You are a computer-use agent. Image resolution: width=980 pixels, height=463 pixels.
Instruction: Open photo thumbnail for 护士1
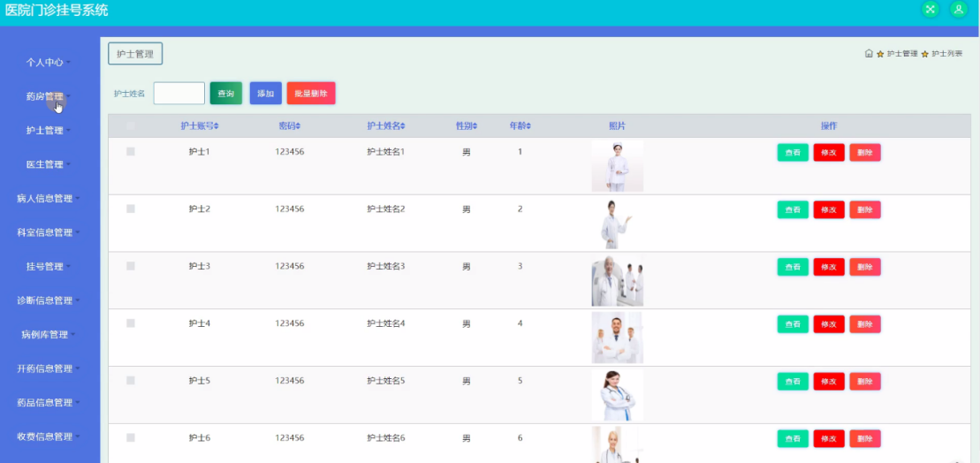(618, 165)
